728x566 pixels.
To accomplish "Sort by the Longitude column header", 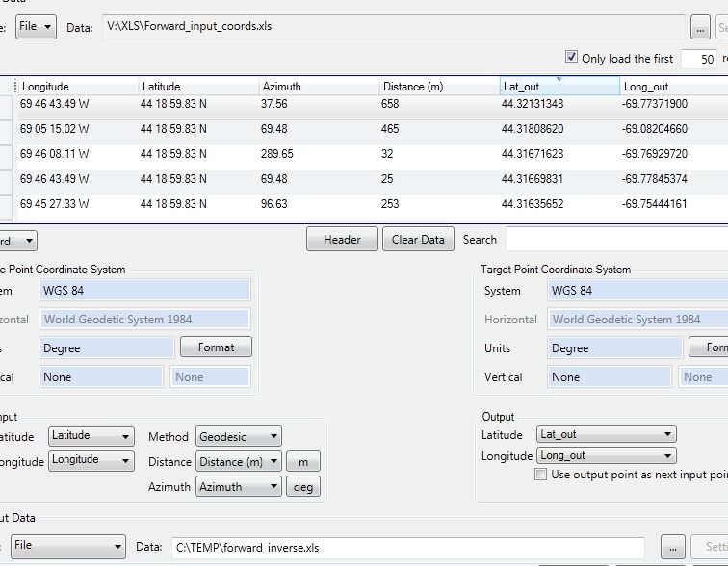I will [78, 87].
